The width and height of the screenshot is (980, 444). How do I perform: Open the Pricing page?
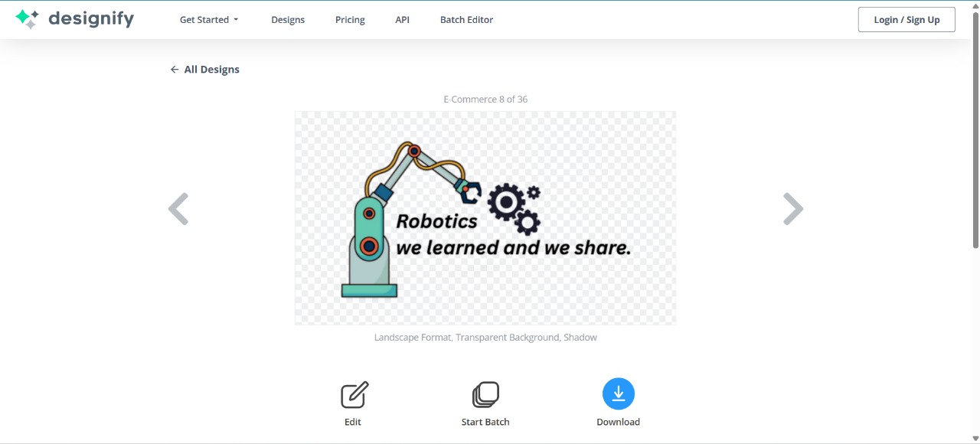[x=350, y=20]
